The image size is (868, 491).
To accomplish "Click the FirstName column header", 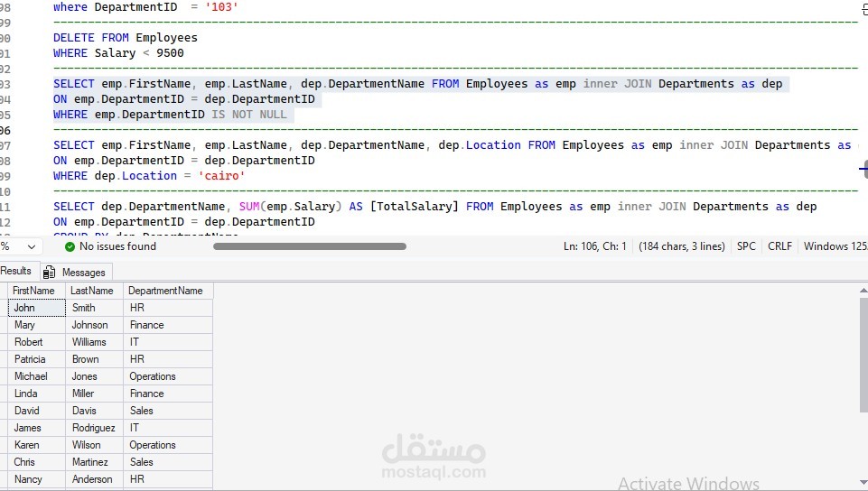I will [x=36, y=291].
